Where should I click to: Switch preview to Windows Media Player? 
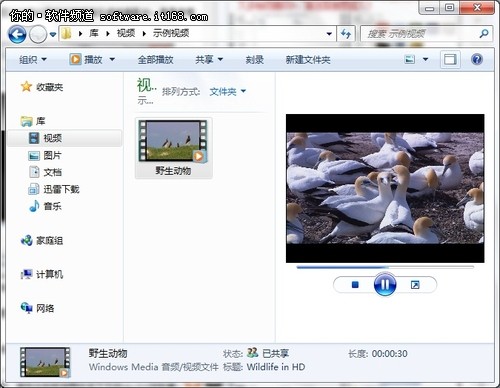415,285
